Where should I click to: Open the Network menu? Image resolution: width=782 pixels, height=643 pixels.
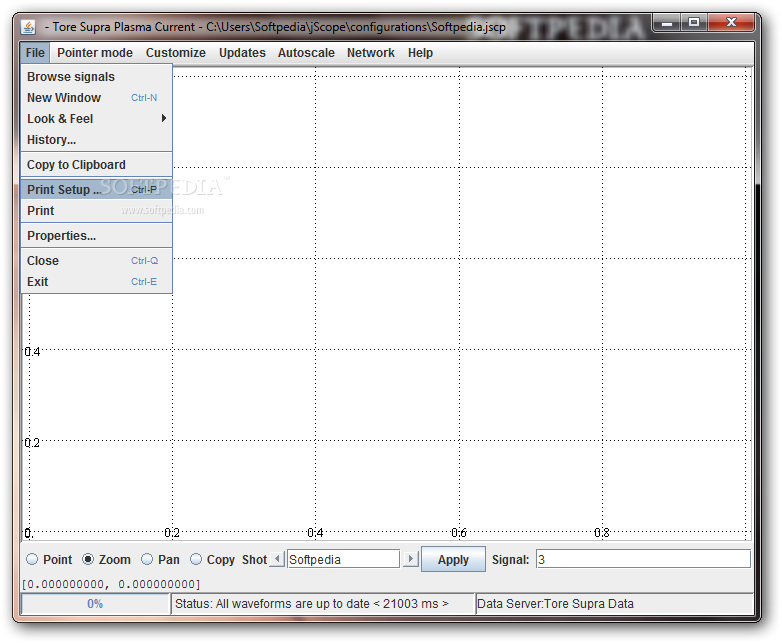coord(371,53)
